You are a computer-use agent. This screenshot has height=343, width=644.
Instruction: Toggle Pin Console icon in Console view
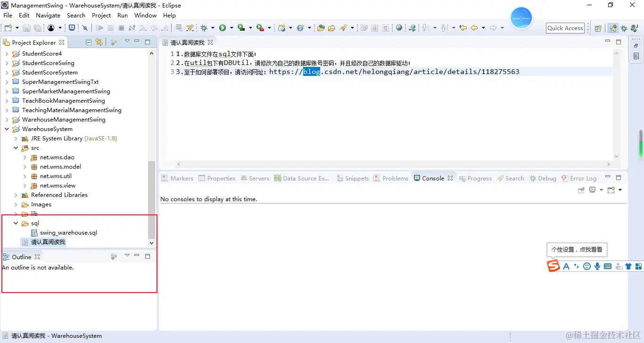click(581, 190)
